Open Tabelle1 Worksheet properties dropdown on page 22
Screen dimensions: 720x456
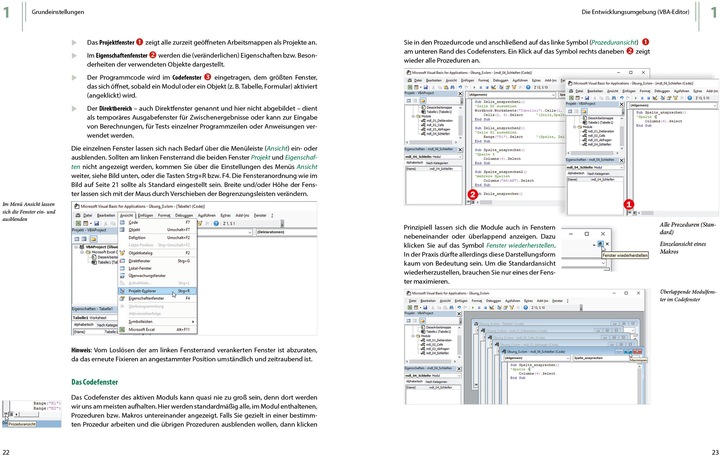[x=95, y=318]
